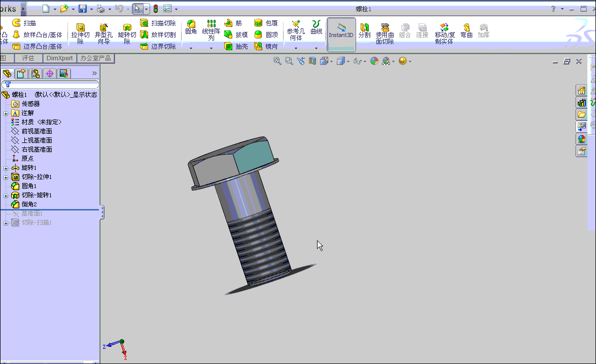The width and height of the screenshot is (596, 364).
Task: Open dropdown arrow under 参考几何体
Action: coord(296,48)
